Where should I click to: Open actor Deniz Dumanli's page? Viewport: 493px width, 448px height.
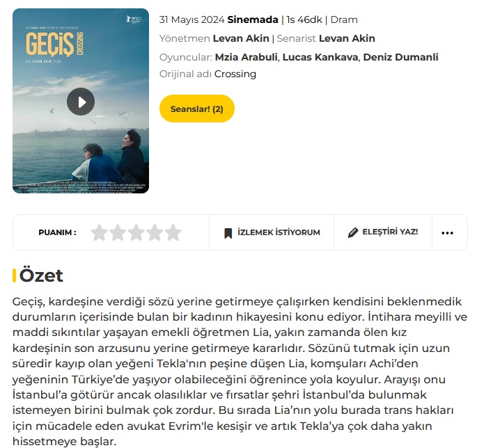[400, 57]
